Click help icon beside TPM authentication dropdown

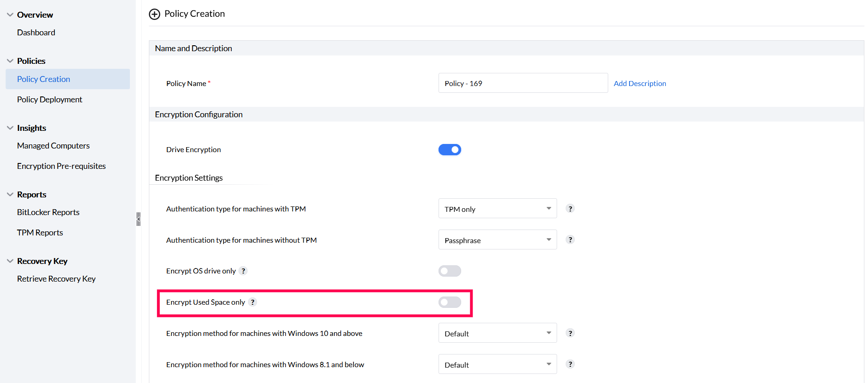tap(570, 209)
